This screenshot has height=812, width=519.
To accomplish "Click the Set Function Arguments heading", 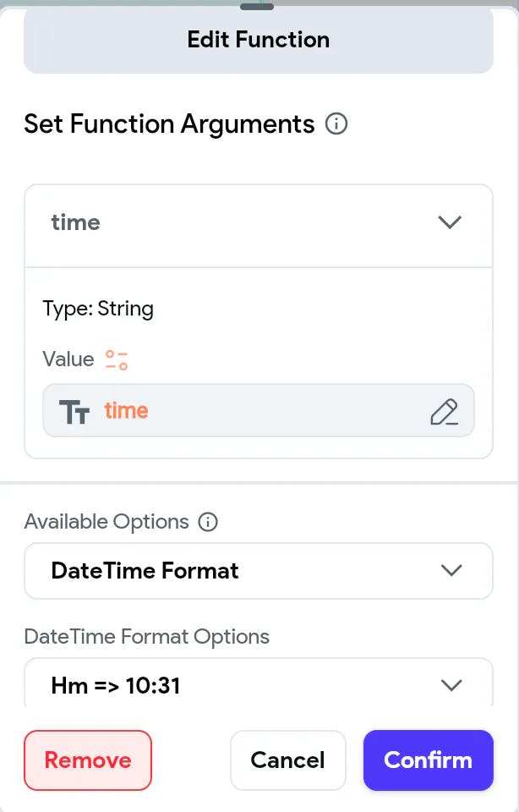I will tap(169, 124).
